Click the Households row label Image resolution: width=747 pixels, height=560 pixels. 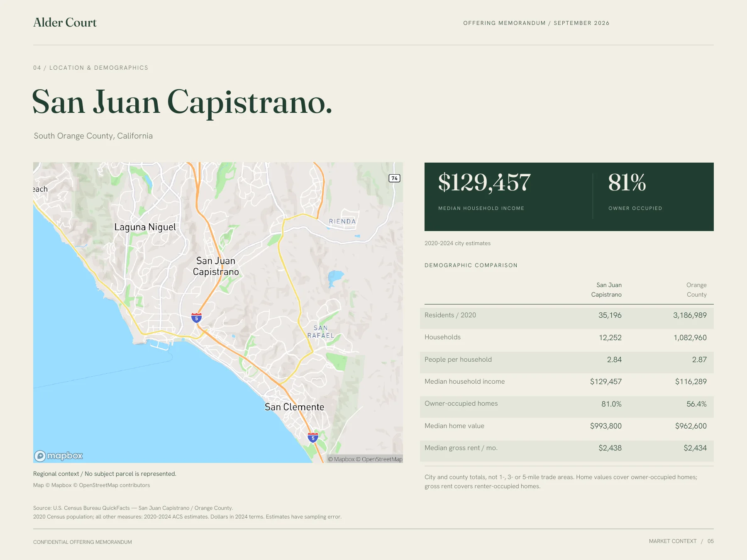pyautogui.click(x=442, y=337)
